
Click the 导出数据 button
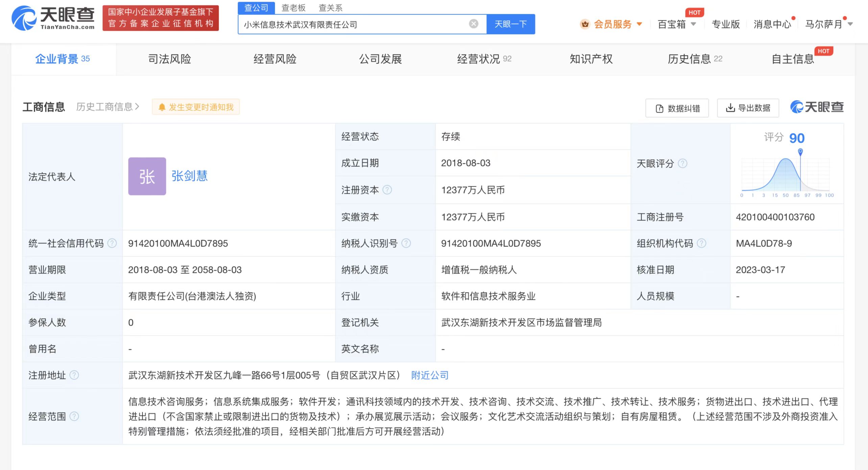point(748,108)
